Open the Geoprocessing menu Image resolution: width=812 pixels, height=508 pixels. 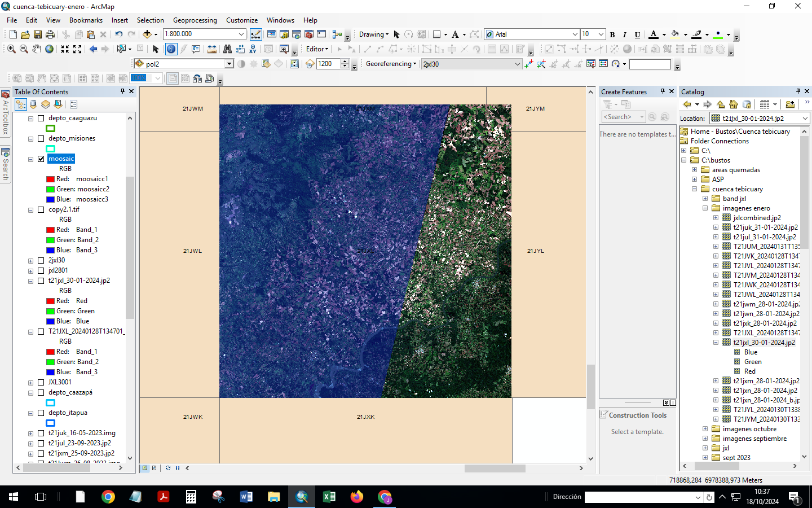click(195, 20)
